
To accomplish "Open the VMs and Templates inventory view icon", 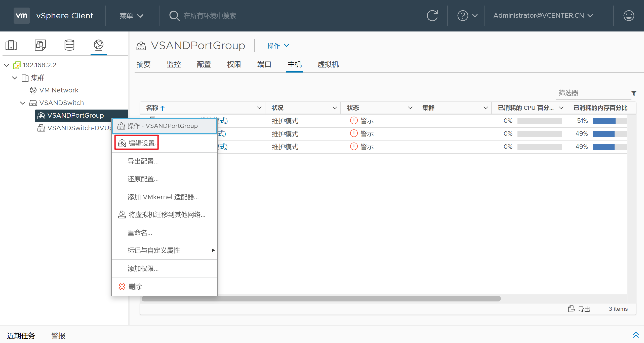I will tap(40, 45).
